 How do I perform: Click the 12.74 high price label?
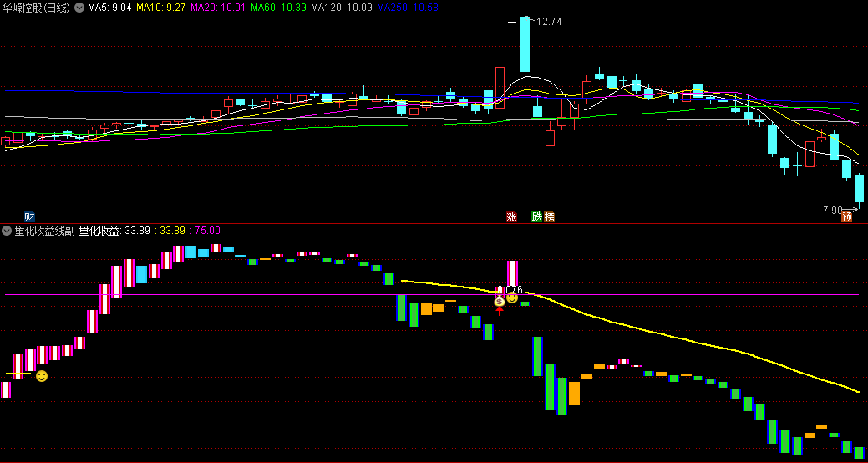[x=549, y=22]
